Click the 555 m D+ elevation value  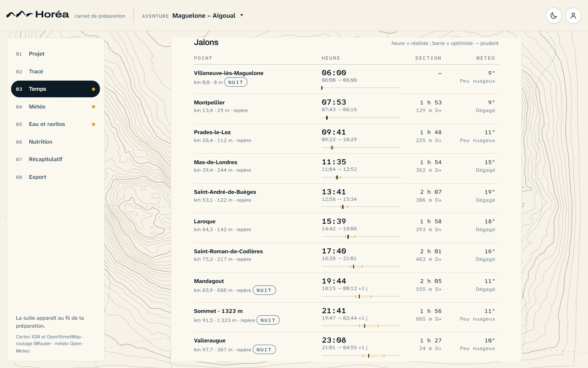pos(429,289)
